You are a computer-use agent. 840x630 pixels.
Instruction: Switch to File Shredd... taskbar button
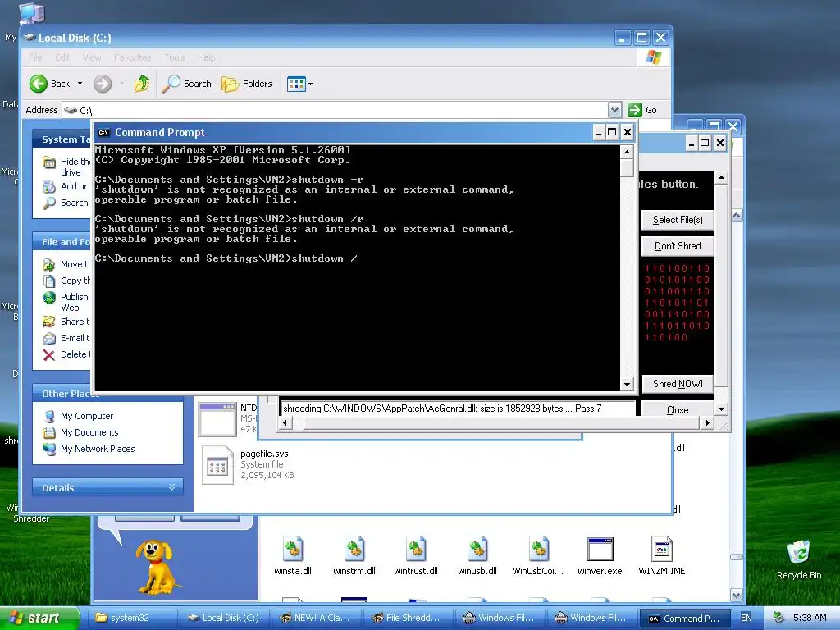pos(409,619)
